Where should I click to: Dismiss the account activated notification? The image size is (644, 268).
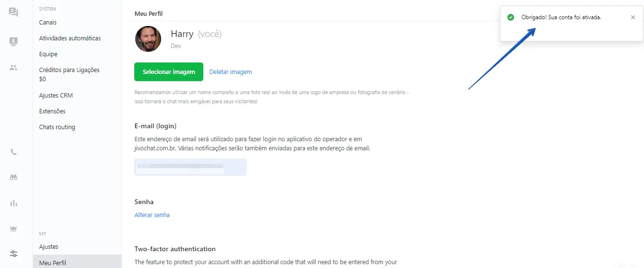point(633,17)
